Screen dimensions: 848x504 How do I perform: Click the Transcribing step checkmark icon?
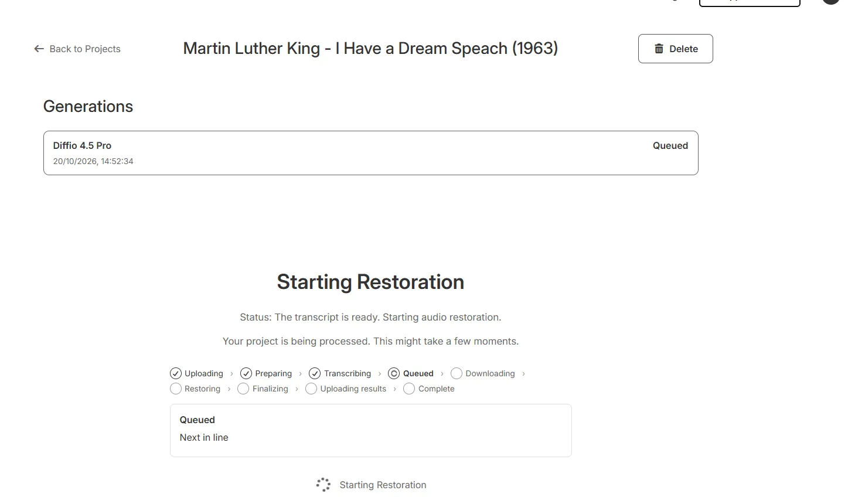click(x=315, y=373)
